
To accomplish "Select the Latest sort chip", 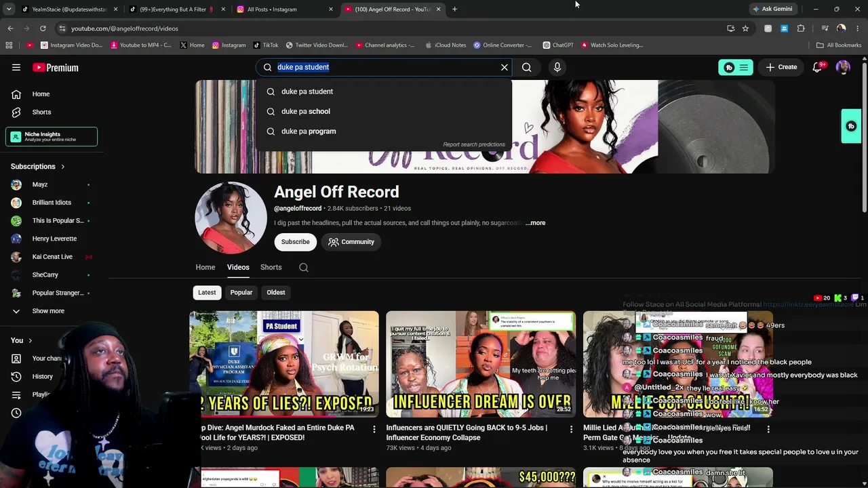I will (x=207, y=293).
